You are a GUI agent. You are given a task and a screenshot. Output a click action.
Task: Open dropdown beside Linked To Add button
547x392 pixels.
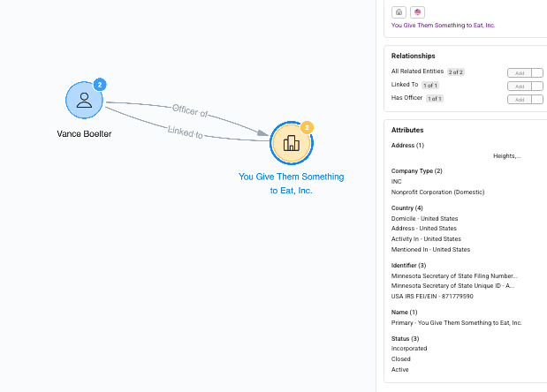tap(536, 86)
